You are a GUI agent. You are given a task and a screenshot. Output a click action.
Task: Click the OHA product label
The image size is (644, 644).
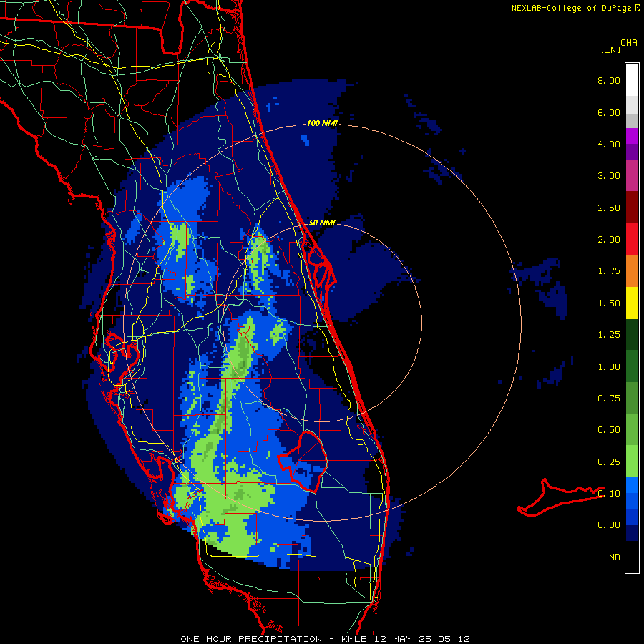tap(628, 43)
